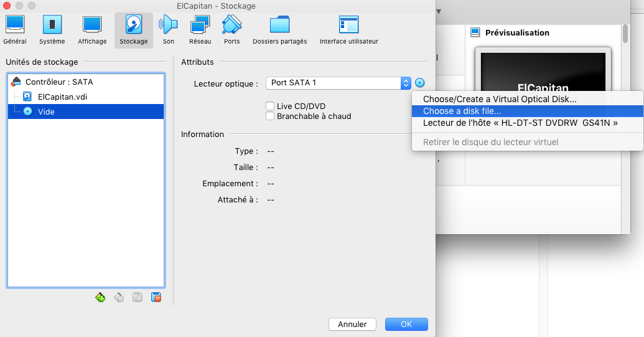The width and height of the screenshot is (644, 337).
Task: Click Retirer le disque du lecteur virtuel
Action: [x=528, y=142]
